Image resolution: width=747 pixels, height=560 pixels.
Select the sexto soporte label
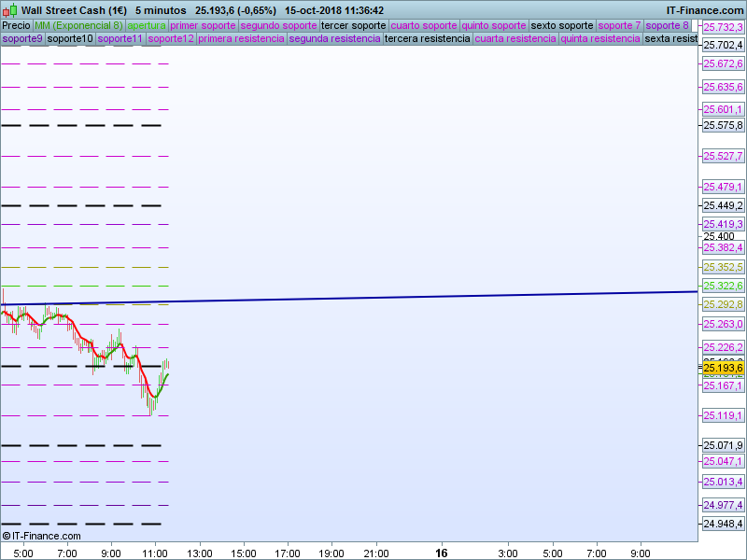pyautogui.click(x=562, y=25)
